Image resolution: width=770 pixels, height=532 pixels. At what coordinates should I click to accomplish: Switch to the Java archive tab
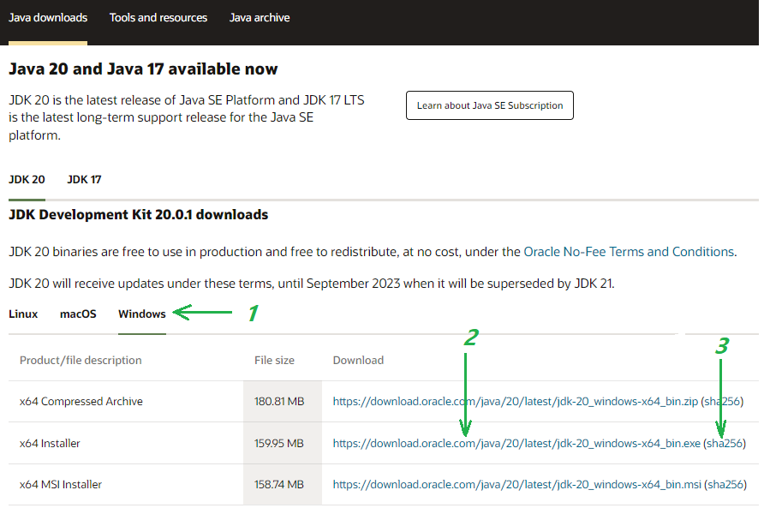tap(260, 18)
